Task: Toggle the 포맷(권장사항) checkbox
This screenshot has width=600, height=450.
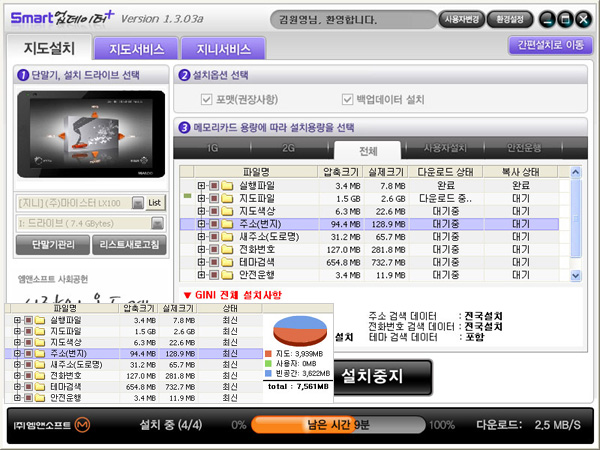Action: coord(206,99)
